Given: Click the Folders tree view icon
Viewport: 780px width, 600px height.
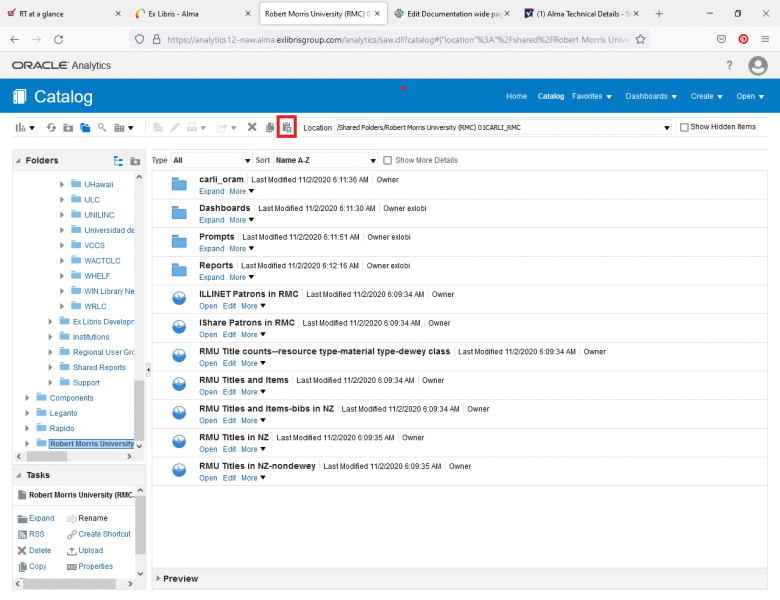Looking at the screenshot, I should [x=118, y=161].
